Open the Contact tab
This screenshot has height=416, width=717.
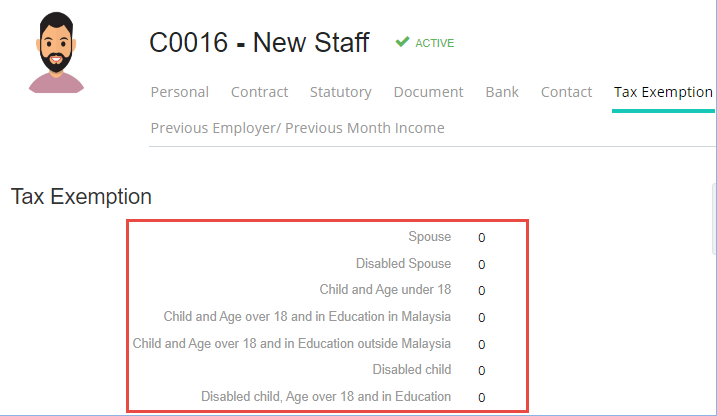pos(567,92)
